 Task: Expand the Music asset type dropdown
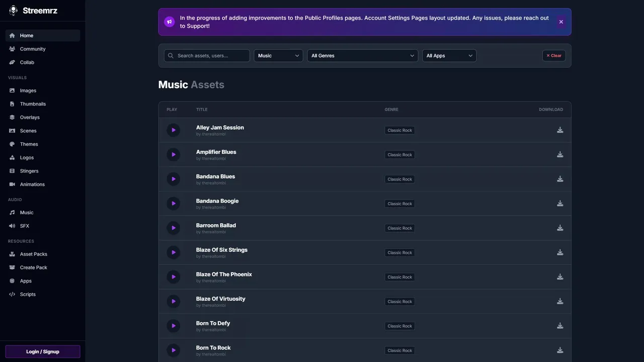(x=278, y=56)
